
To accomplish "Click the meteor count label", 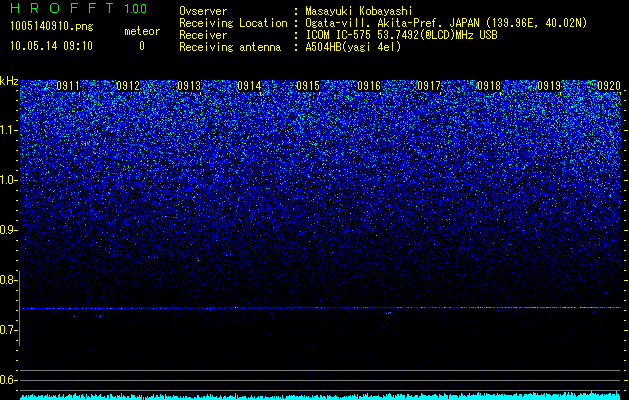I will pyautogui.click(x=142, y=31).
